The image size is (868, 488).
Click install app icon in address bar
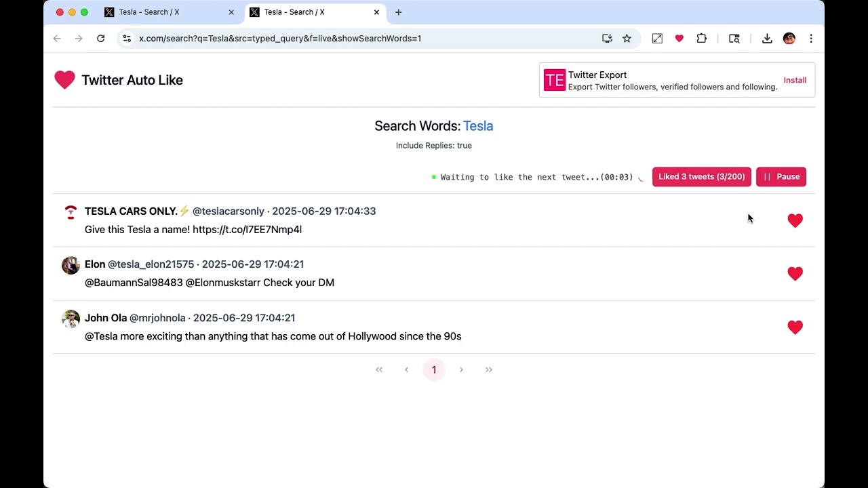(607, 39)
